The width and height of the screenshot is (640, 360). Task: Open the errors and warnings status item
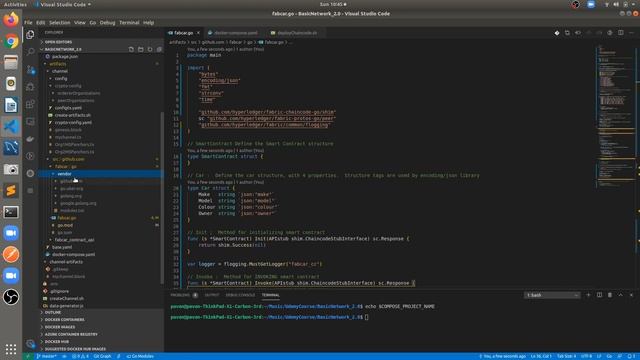tap(80, 356)
